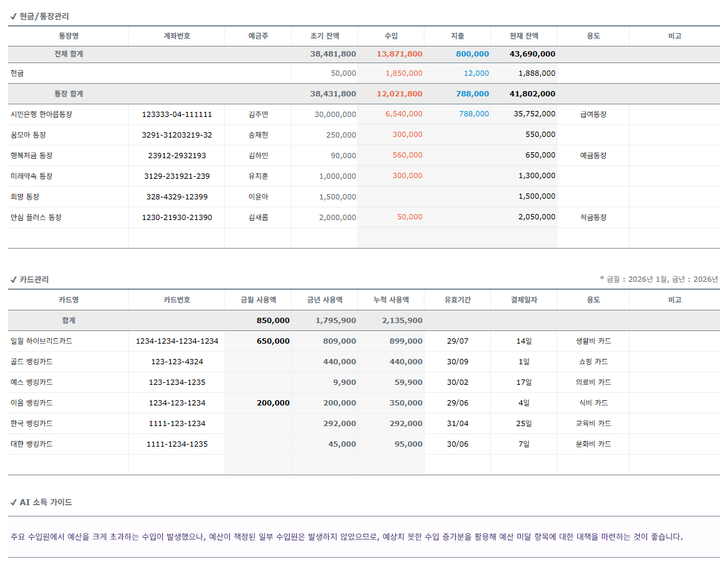Screen dimensions: 728x569
Task: Click the 현금/통장관리 section heading
Action: [39, 16]
